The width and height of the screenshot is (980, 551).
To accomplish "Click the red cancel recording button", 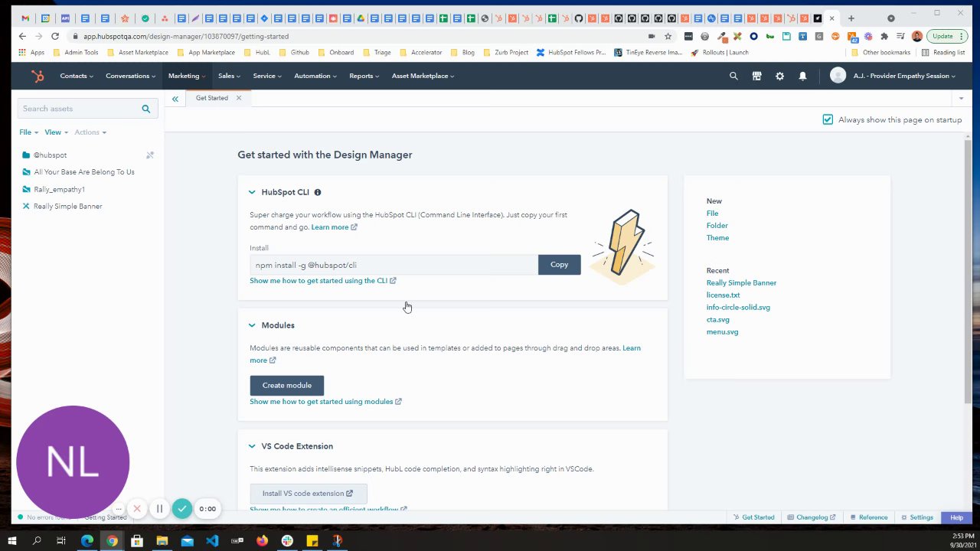I will (137, 508).
